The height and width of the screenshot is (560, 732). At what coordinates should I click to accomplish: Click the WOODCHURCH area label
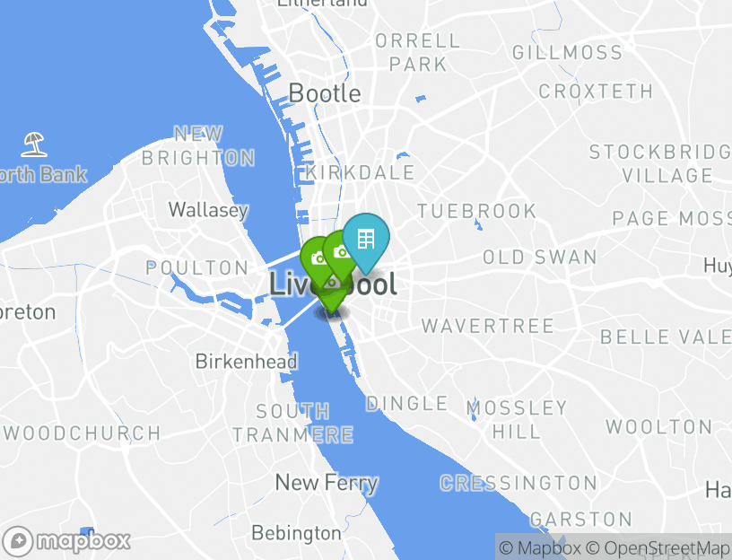[x=83, y=433]
